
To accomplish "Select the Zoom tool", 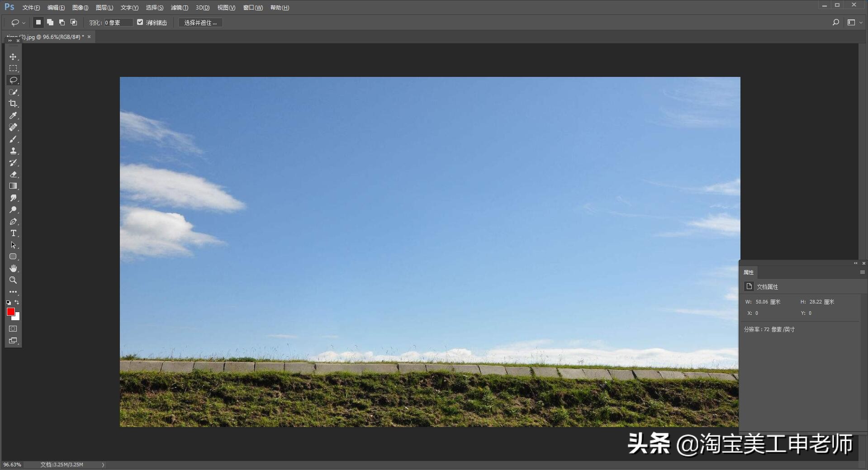I will pos(13,280).
